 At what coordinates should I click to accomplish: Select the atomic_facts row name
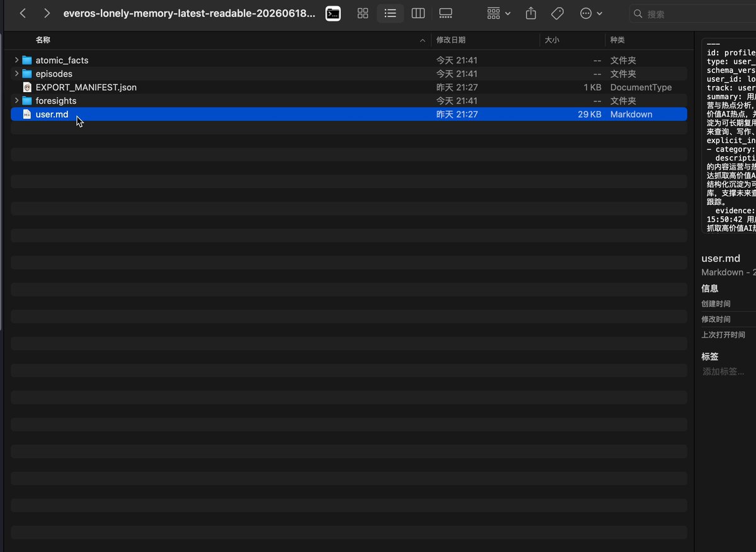pyautogui.click(x=62, y=60)
